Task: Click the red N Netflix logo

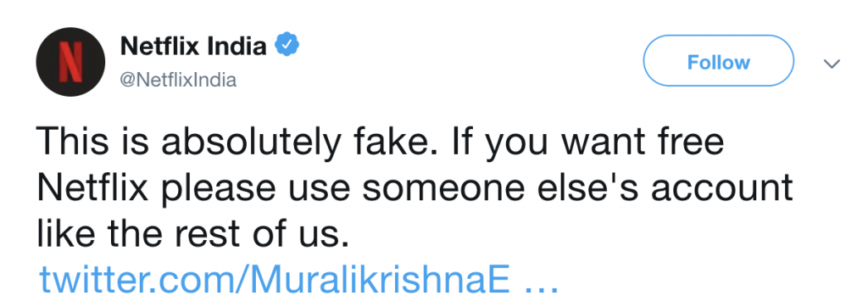Action: pyautogui.click(x=70, y=62)
